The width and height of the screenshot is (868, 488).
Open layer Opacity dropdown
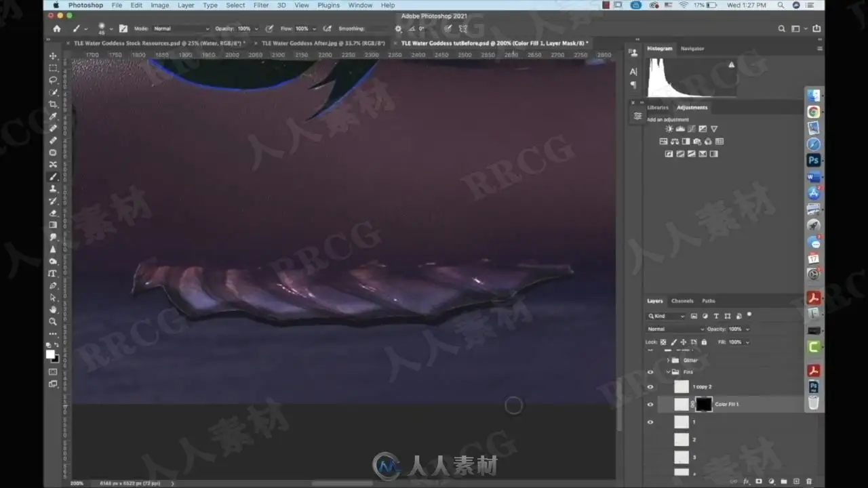point(747,329)
